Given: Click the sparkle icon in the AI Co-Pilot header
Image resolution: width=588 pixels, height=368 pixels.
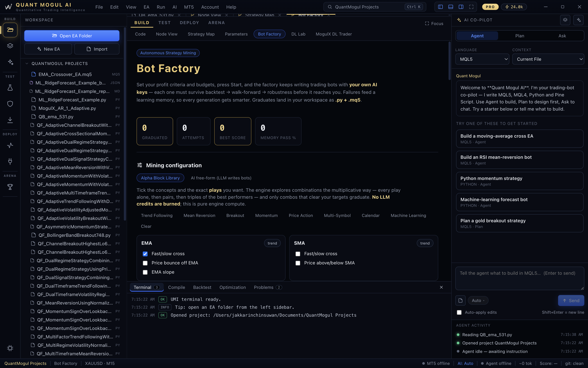Looking at the screenshot, I should [578, 20].
